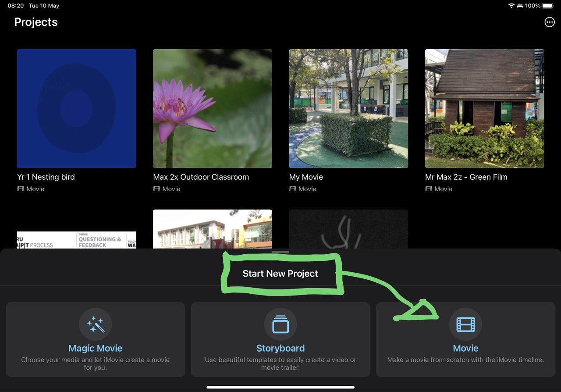Select the 'Yr 1 Nesting bird' title
Viewport: 561px width, 392px height.
[46, 177]
